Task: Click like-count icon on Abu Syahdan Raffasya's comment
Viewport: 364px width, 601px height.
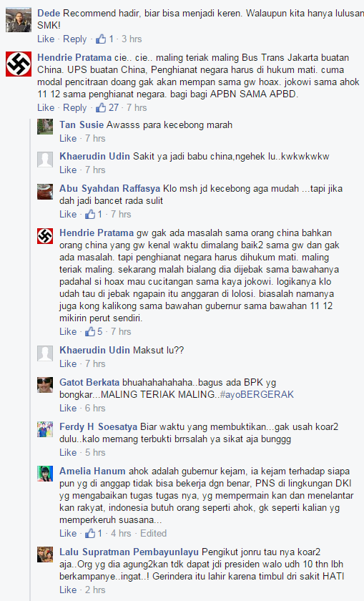Action: [x=90, y=214]
